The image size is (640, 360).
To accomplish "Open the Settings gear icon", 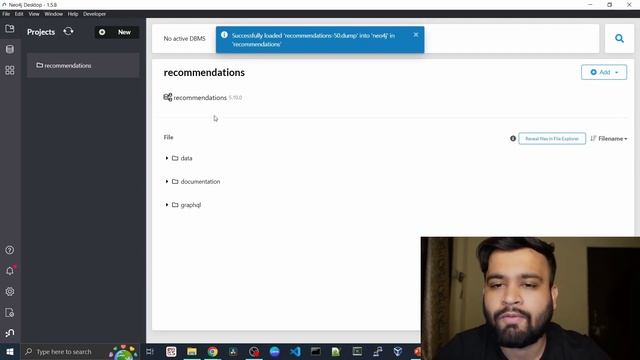I will tap(10, 291).
